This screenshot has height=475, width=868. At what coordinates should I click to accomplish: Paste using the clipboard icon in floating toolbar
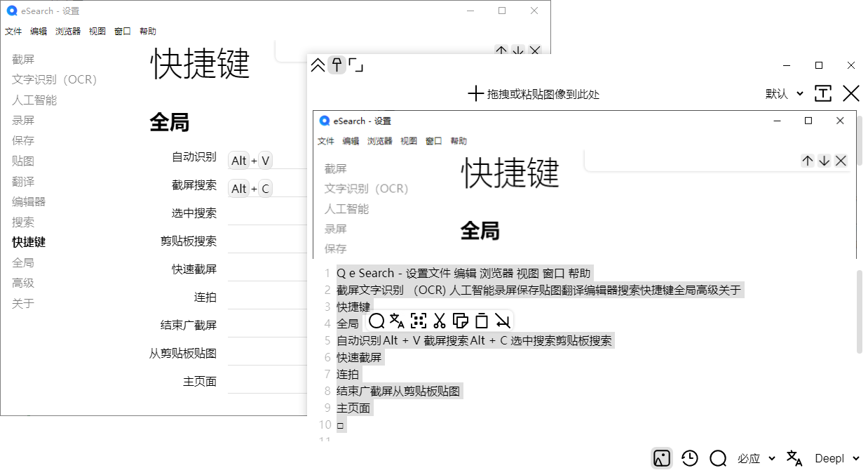482,321
